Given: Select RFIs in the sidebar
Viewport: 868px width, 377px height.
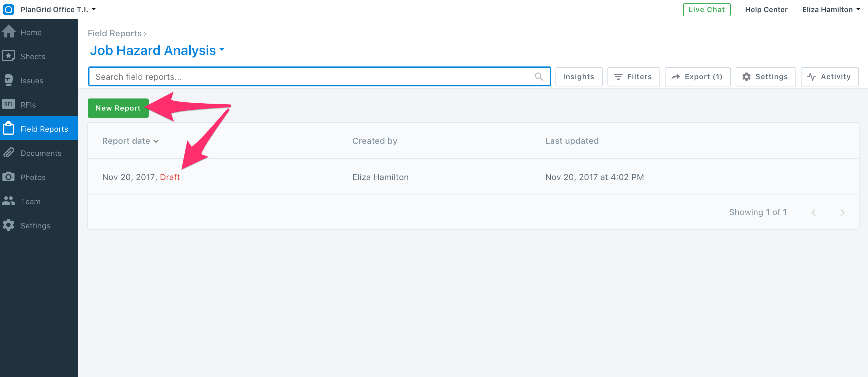Looking at the screenshot, I should pos(39,104).
